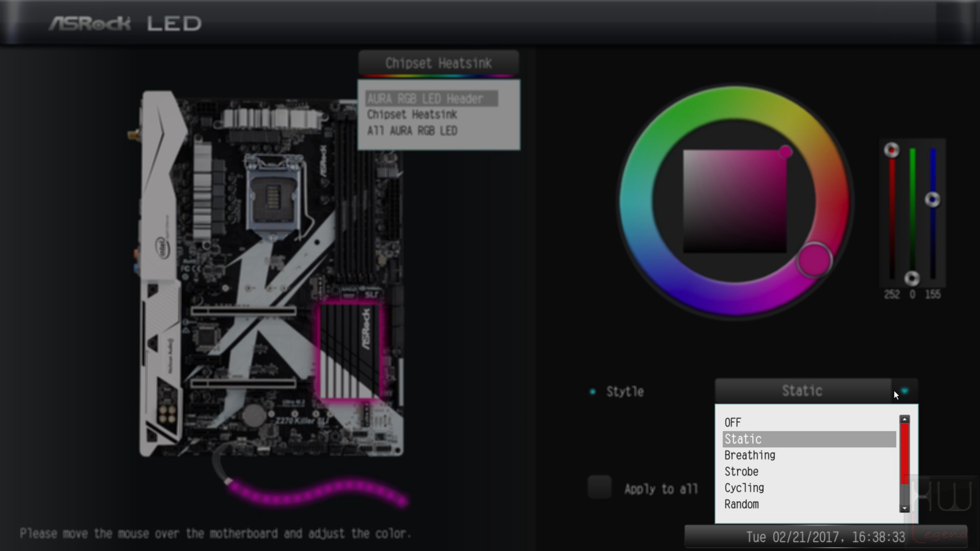Click the ASRock LED logo
The width and height of the screenshot is (980, 551).
[125, 24]
